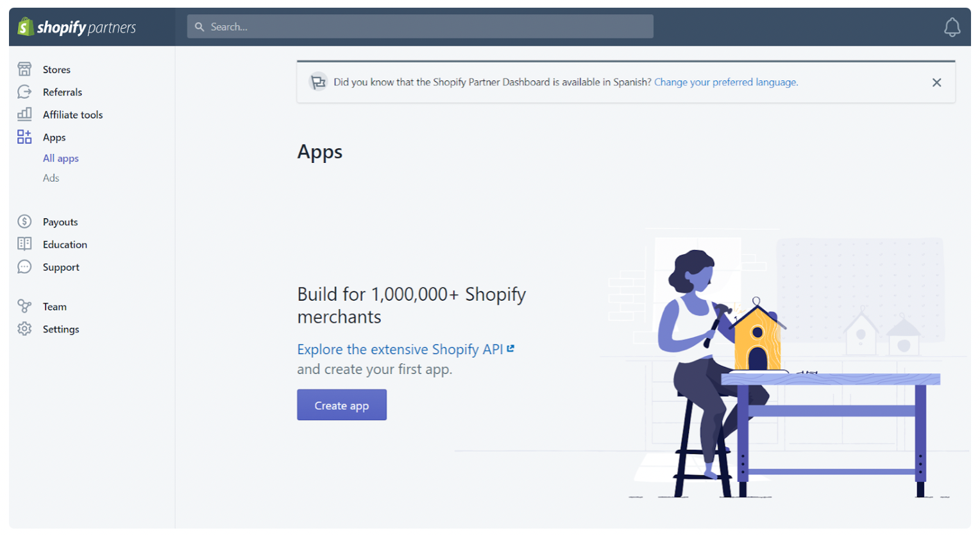Click the search magnifier icon
980x535 pixels.
pos(199,27)
